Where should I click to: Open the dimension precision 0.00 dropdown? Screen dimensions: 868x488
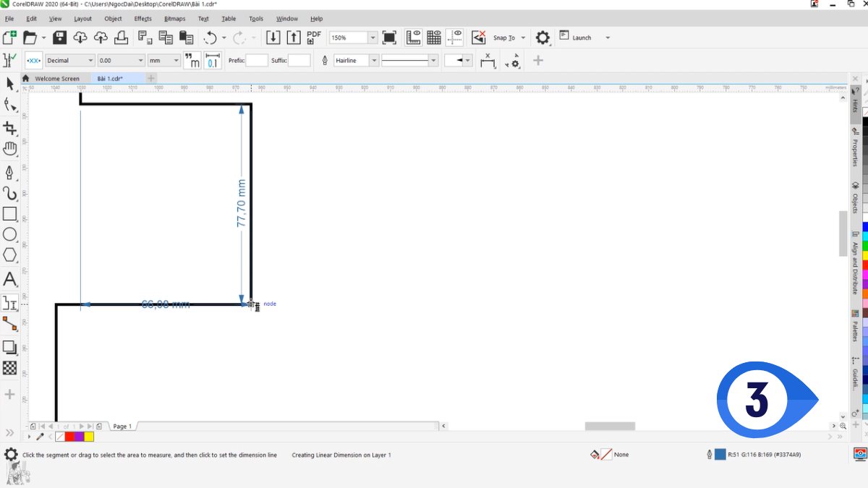tap(140, 61)
